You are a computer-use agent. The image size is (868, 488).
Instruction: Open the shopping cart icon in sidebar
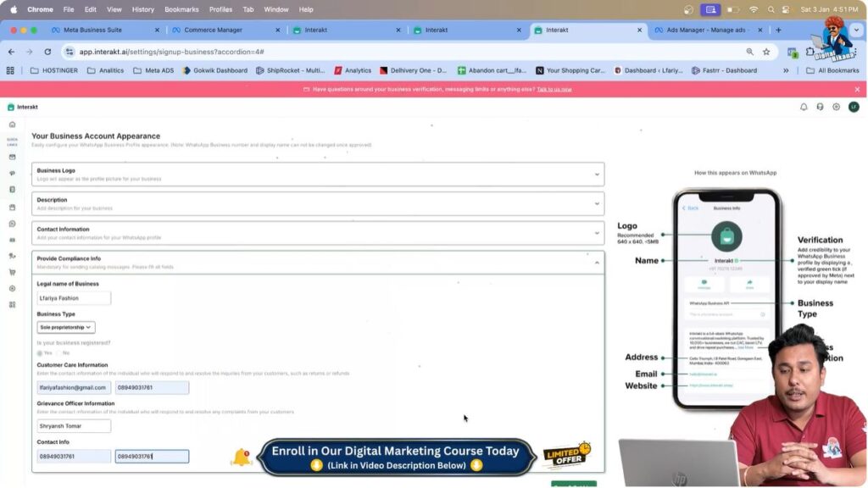[12, 272]
